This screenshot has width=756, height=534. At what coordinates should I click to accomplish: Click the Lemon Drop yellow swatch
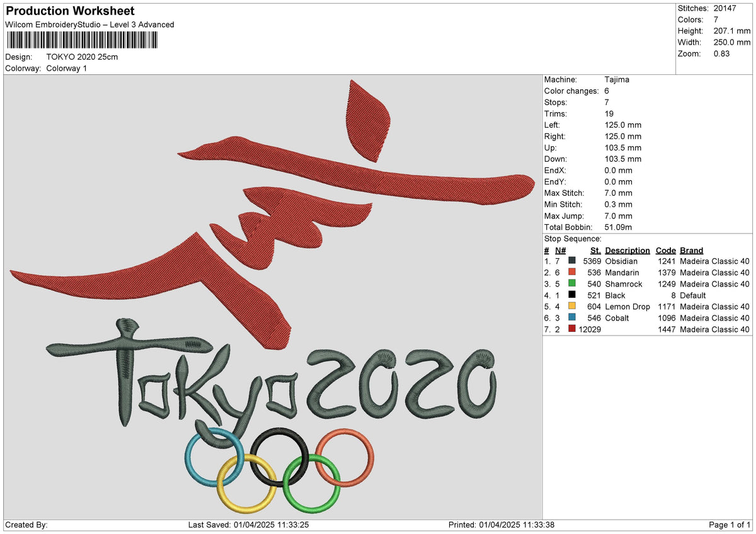572,307
